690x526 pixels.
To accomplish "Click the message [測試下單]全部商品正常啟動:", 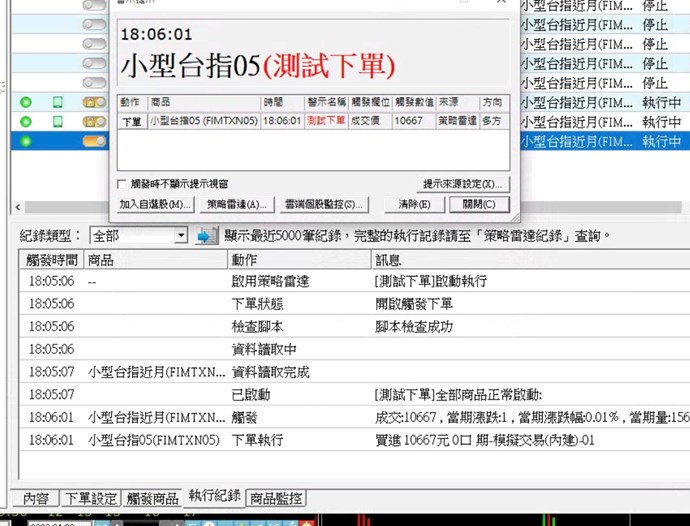I will pyautogui.click(x=458, y=395).
